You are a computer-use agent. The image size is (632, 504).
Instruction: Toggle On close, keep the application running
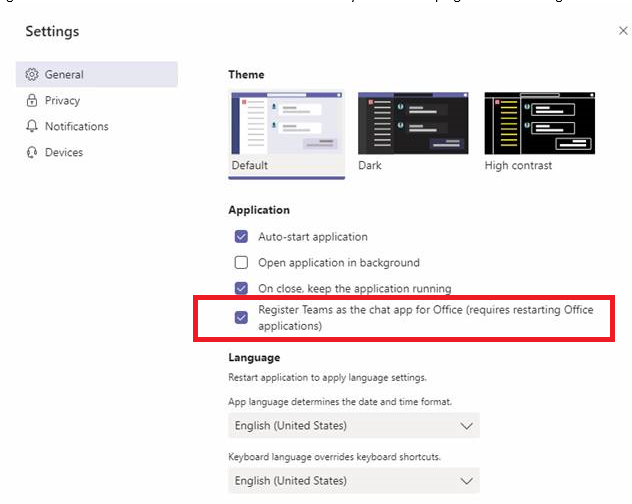[241, 288]
